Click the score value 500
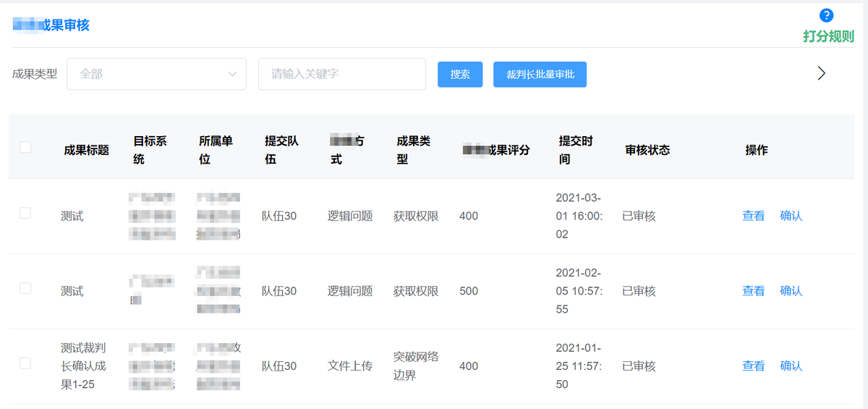 (469, 291)
